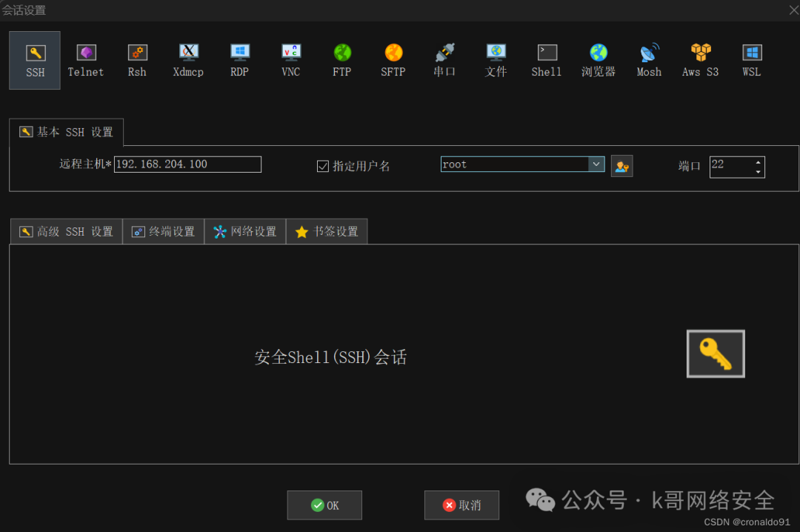The height and width of the screenshot is (532, 800).
Task: Open the username dropdown showing root
Action: point(597,164)
